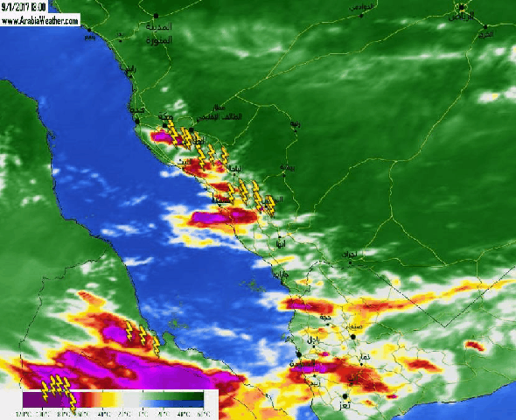Click lightning bolt on legend's purple end

pyautogui.click(x=45, y=391)
